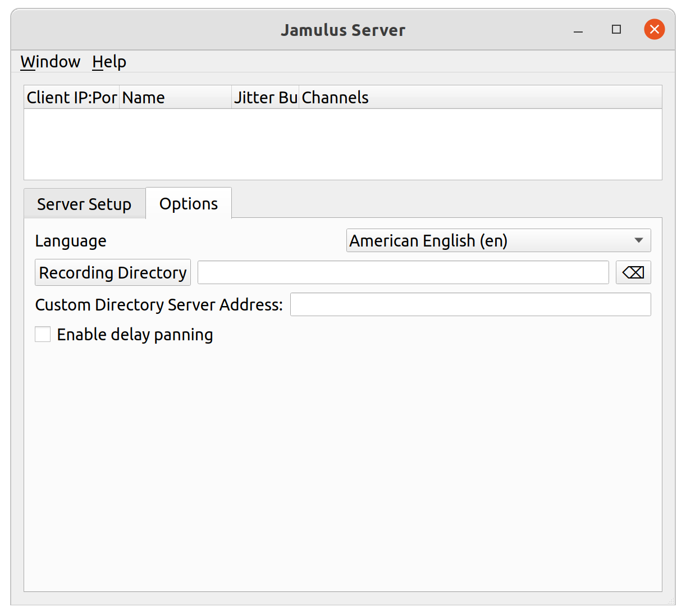Minimize the Jamulus Server window
The height and width of the screenshot is (616, 686).
(578, 30)
